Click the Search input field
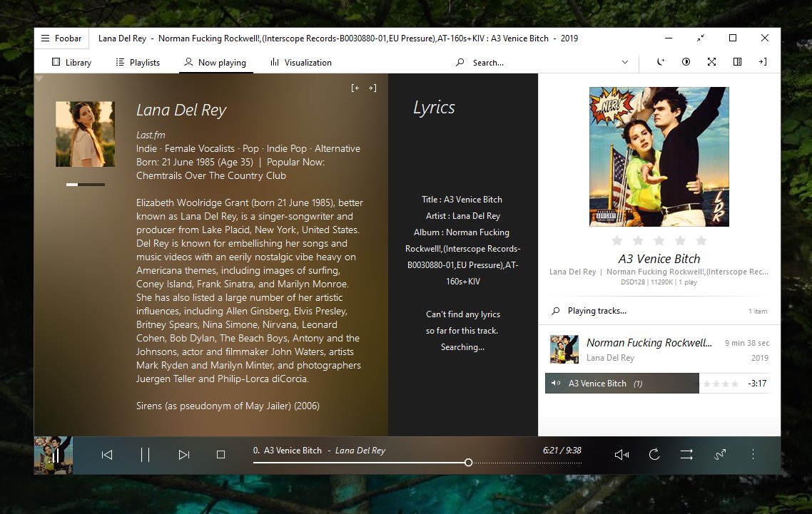 (539, 62)
